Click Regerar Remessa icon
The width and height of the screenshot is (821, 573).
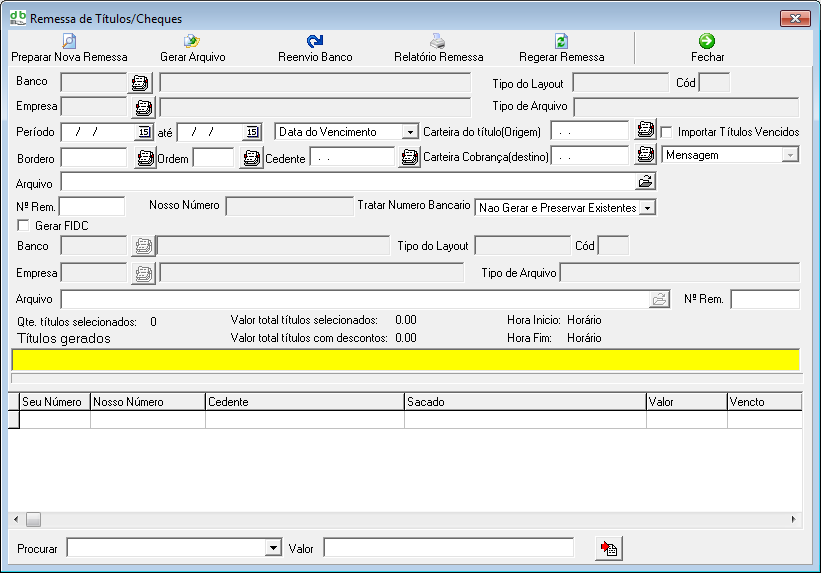click(x=561, y=41)
